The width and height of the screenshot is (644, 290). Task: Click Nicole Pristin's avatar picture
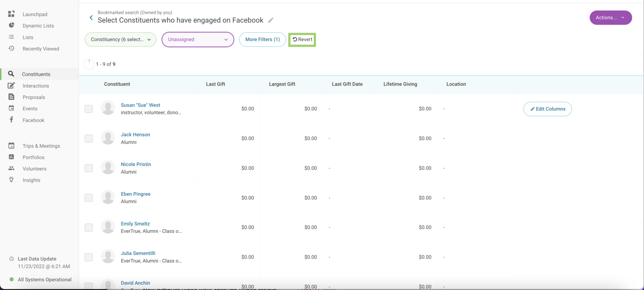108,167
